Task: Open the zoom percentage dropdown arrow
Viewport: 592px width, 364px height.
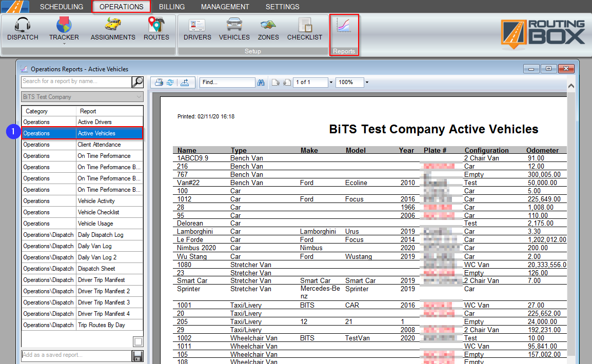Action: click(367, 82)
